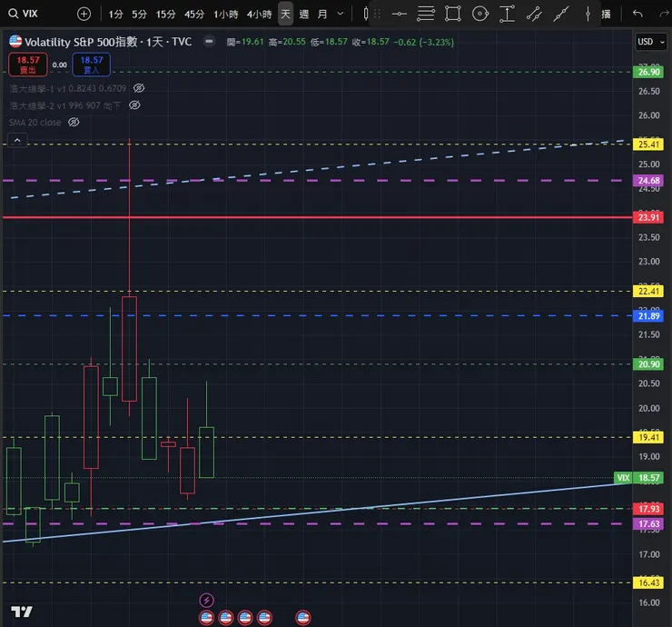Open the VIX symbol search

tap(24, 14)
